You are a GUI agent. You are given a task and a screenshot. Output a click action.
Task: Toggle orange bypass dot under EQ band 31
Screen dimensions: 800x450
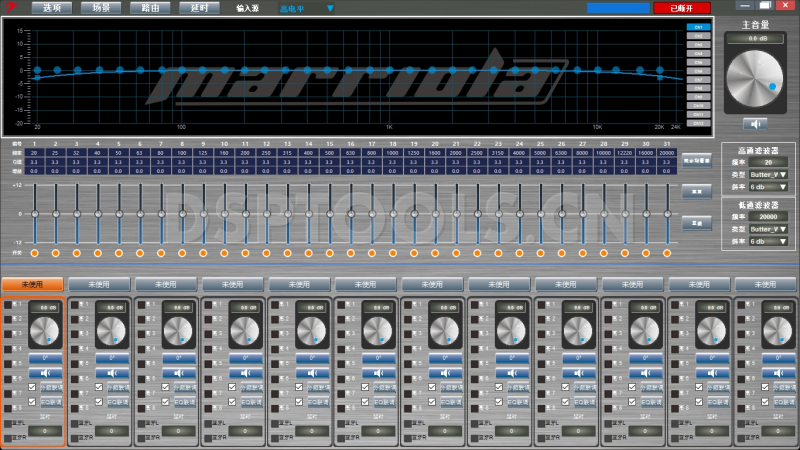pos(668,253)
